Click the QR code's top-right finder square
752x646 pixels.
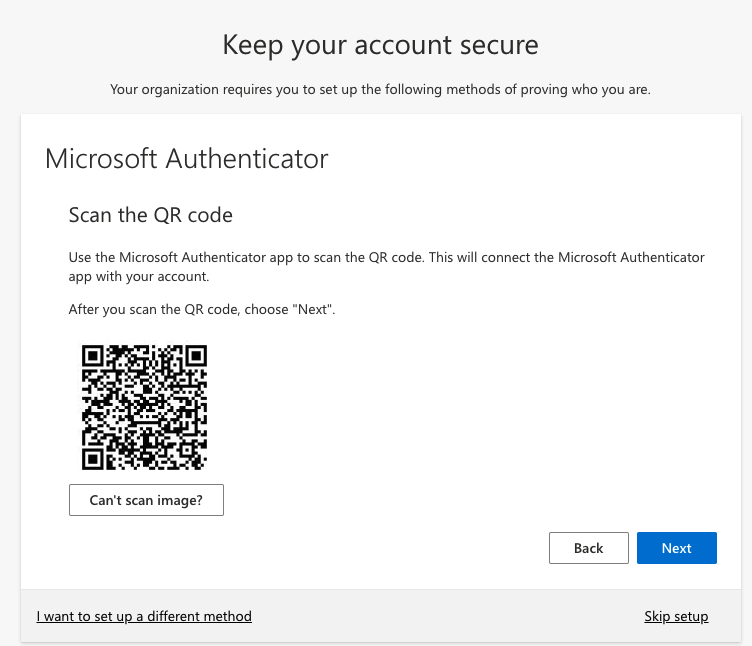[195, 356]
